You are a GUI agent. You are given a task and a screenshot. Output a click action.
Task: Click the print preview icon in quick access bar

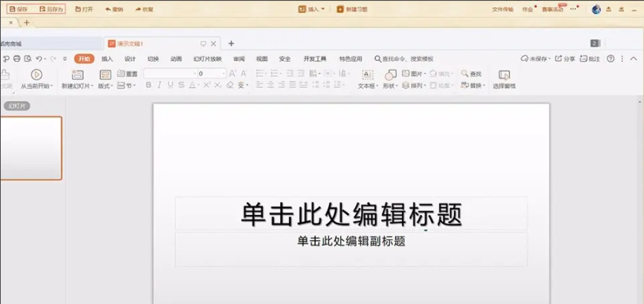[x=27, y=58]
